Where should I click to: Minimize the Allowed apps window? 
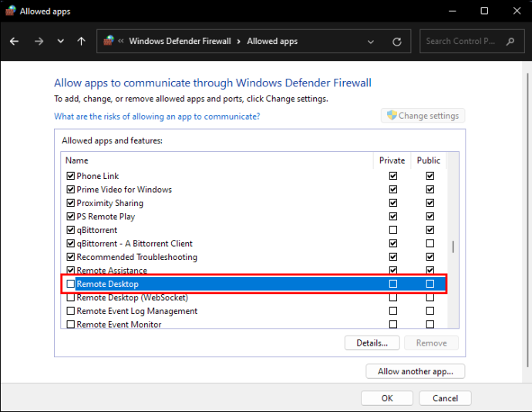coord(453,11)
